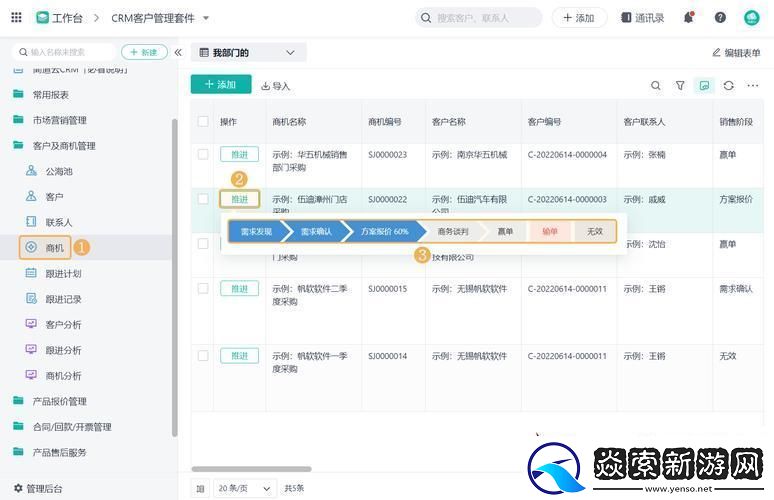Select the 赢单 stage in stage popup
Image resolution: width=774 pixels, height=500 pixels.
tap(505, 231)
